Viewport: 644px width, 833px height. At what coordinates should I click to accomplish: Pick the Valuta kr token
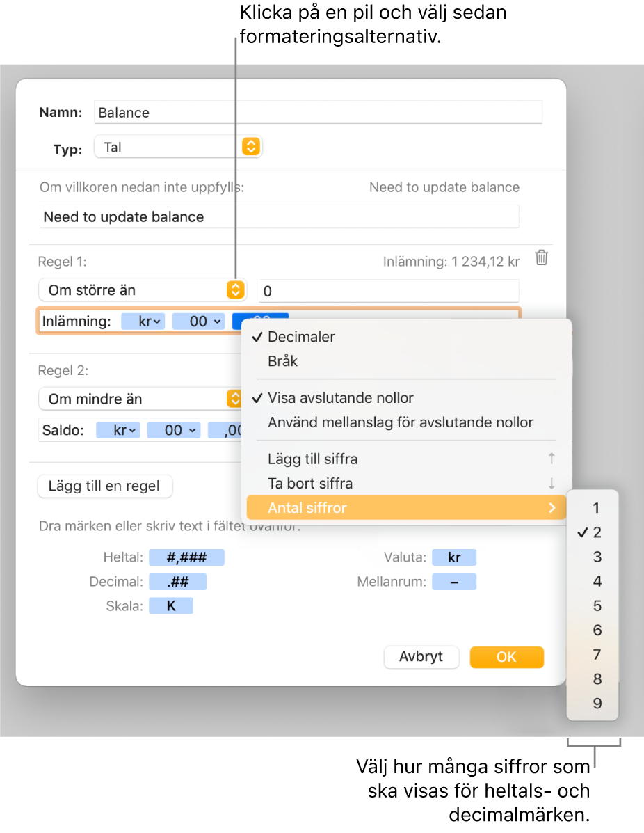coord(454,557)
